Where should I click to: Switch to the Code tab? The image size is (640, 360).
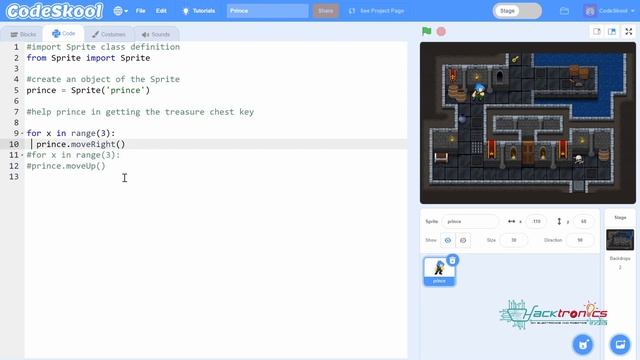point(64,33)
